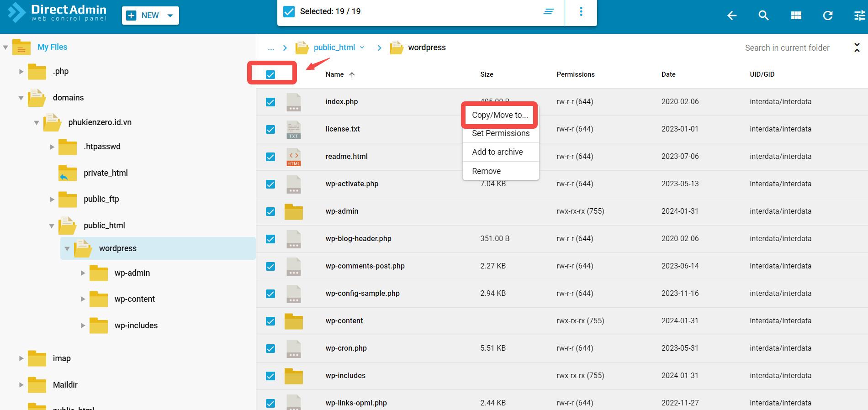Click the breadcrumb ellipsis link

[x=271, y=47]
